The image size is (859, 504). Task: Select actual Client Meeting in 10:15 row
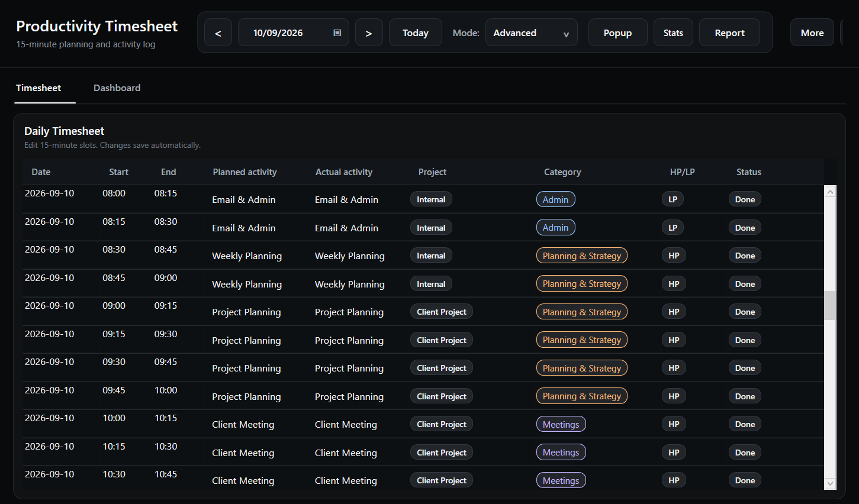(346, 453)
